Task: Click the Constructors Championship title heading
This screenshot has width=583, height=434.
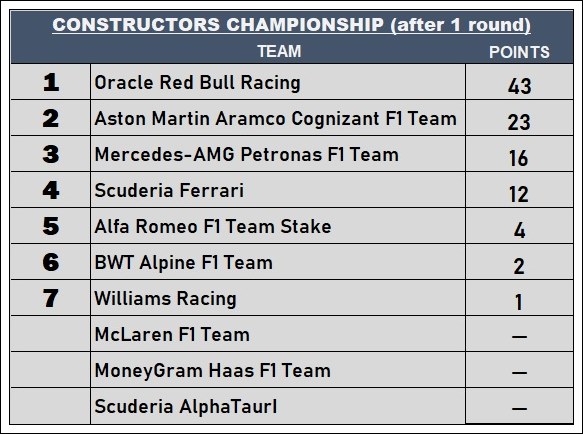Action: click(x=292, y=25)
